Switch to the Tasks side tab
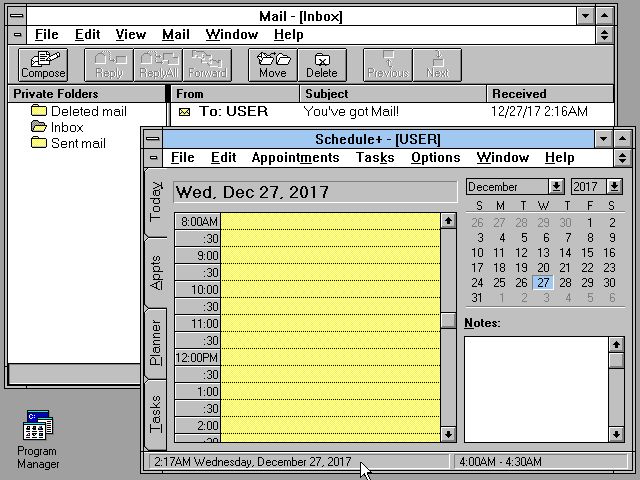 [156, 414]
